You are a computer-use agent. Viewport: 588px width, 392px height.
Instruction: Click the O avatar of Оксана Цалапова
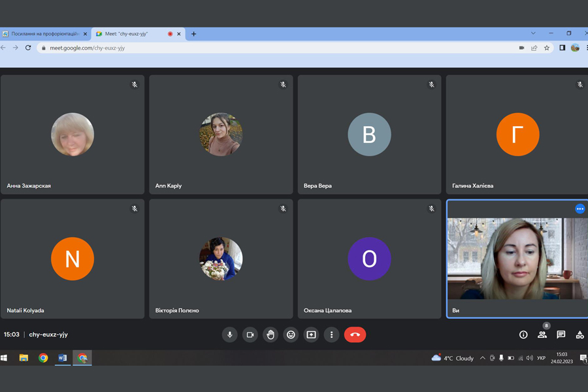369,259
